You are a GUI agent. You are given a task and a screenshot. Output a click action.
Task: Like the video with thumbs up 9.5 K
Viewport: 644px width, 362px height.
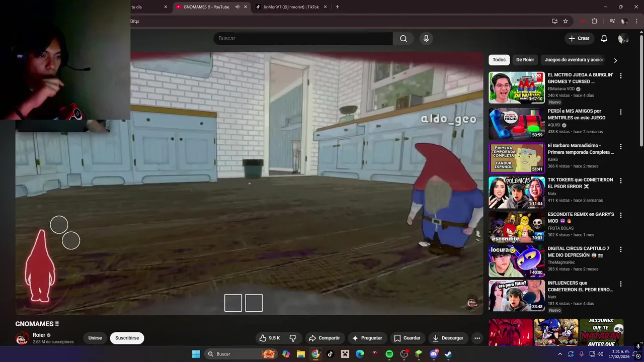[270, 338]
